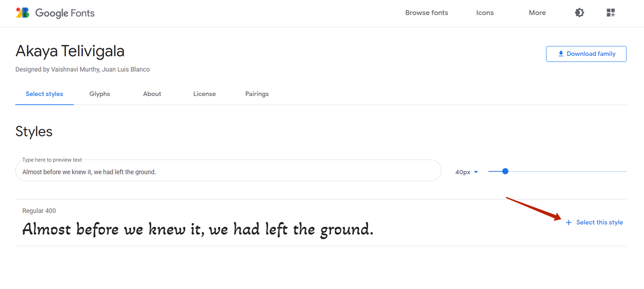Click the preview text input field
The image size is (644, 289).
click(228, 172)
